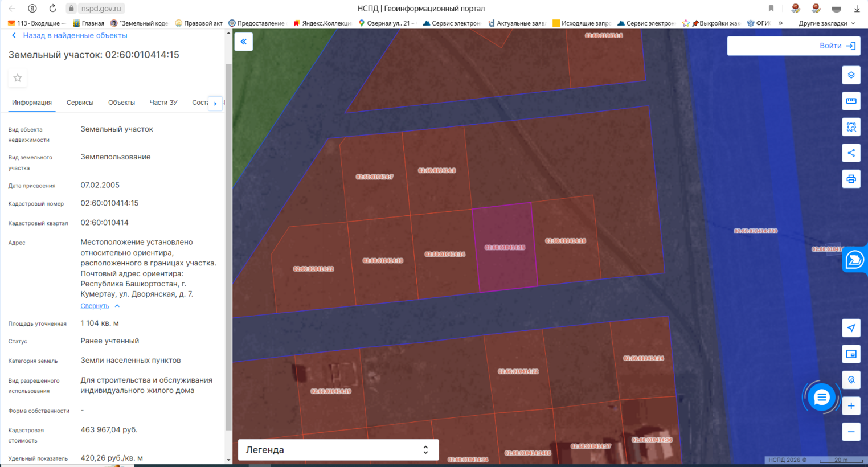Image resolution: width=868 pixels, height=467 pixels.
Task: Click the my location arrow icon
Action: click(851, 328)
